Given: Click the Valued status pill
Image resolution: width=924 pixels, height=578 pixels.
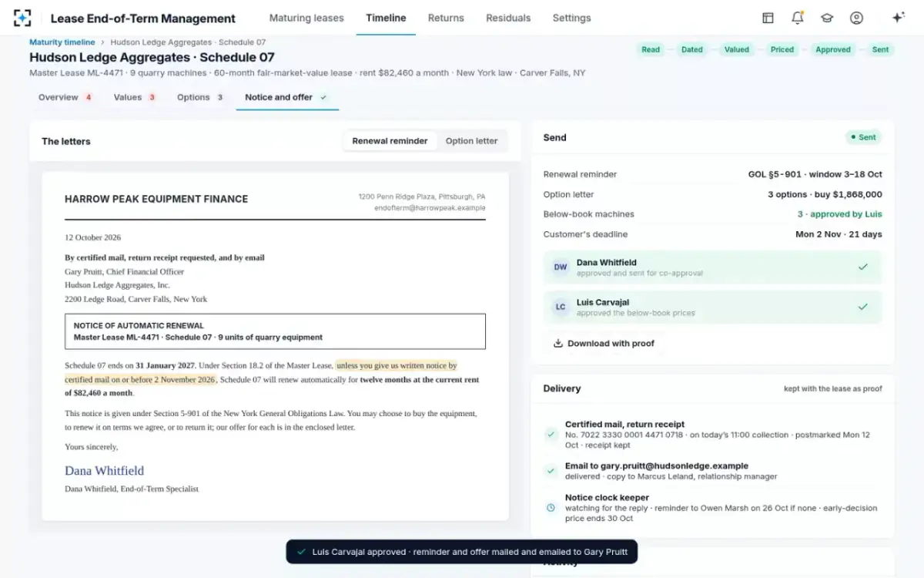Looking at the screenshot, I should pos(737,49).
